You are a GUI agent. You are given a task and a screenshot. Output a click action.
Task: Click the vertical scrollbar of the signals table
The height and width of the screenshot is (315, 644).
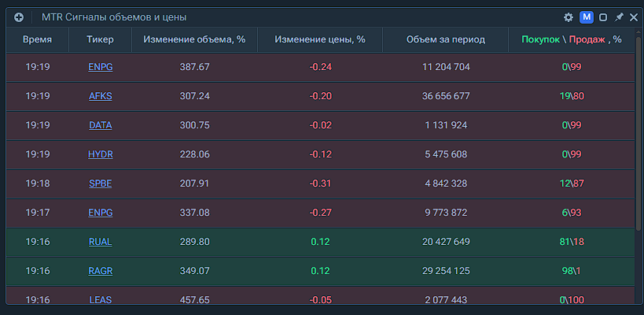coord(638,157)
